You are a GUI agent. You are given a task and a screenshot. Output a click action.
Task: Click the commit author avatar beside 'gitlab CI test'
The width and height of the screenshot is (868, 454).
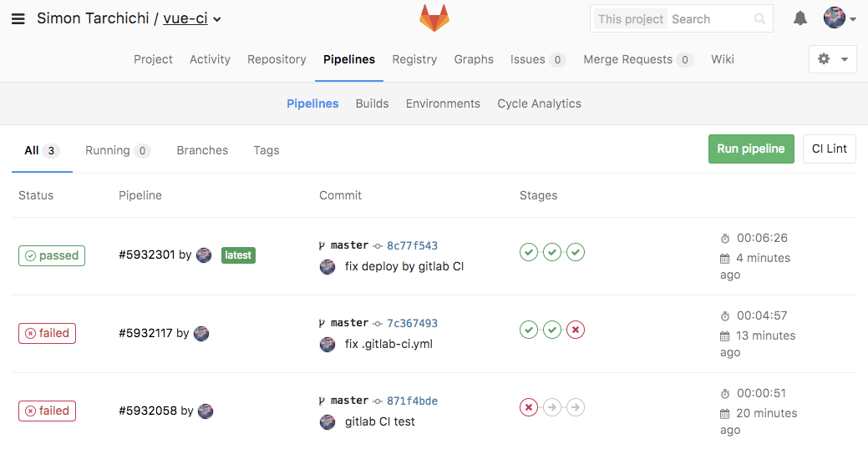coord(327,422)
